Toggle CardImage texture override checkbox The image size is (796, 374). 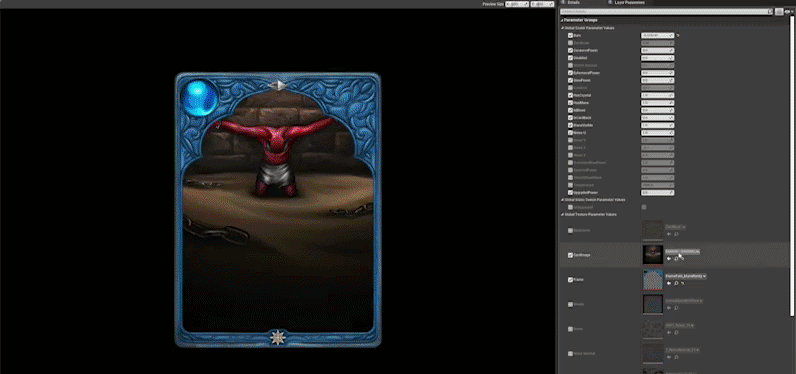[571, 255]
